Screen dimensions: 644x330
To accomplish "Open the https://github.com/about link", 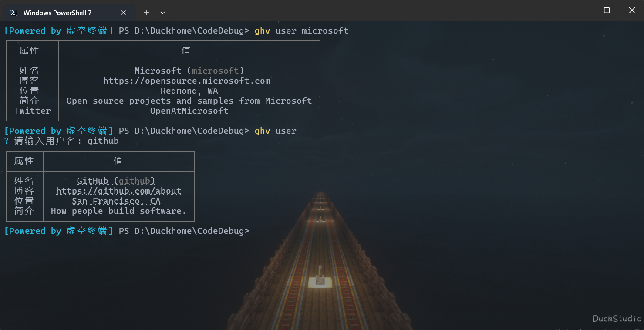I will coord(119,191).
